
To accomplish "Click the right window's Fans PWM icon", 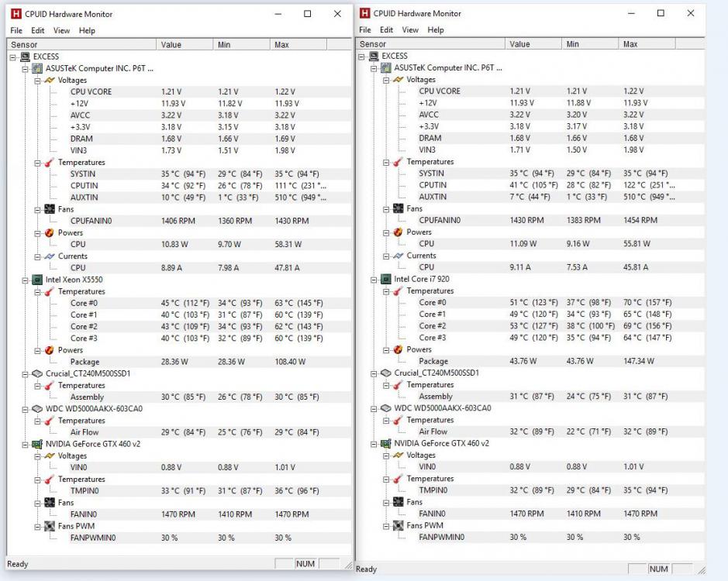I will (x=401, y=525).
